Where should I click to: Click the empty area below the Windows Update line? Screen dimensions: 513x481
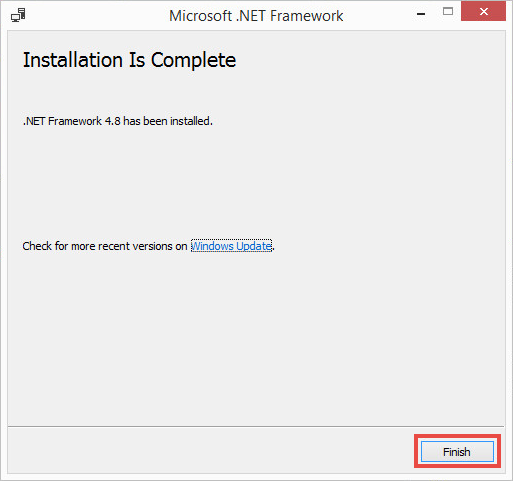256,337
